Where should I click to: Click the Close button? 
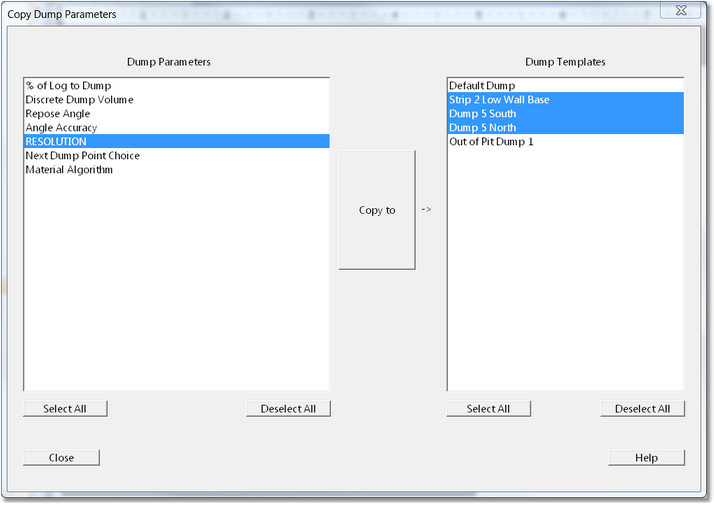(61, 458)
